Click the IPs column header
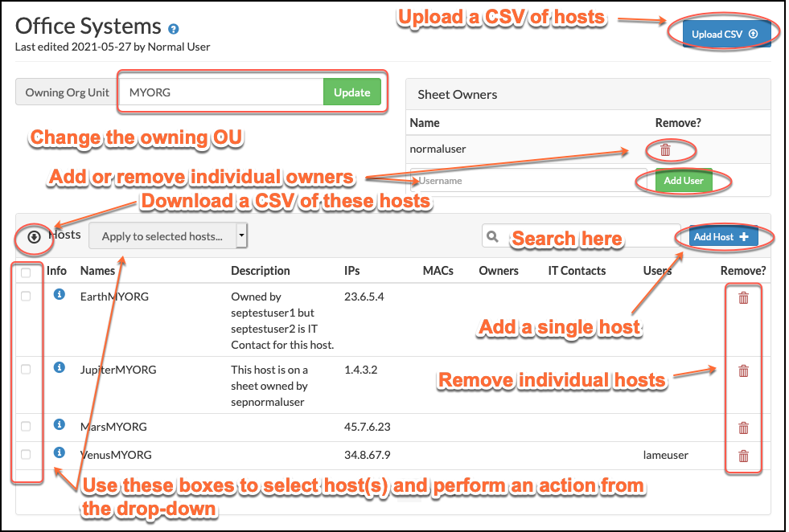Viewport: 789px width, 532px height. coord(351,271)
